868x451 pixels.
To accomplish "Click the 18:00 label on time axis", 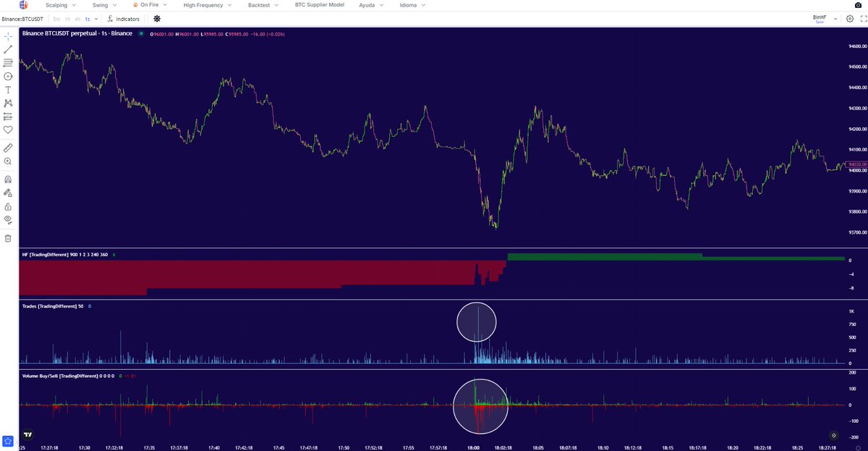I will point(473,448).
